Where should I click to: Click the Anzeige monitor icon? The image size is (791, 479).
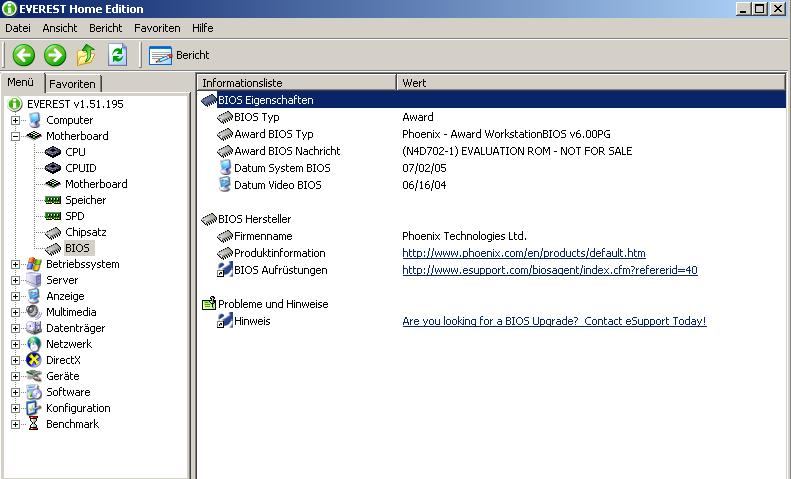pos(34,296)
